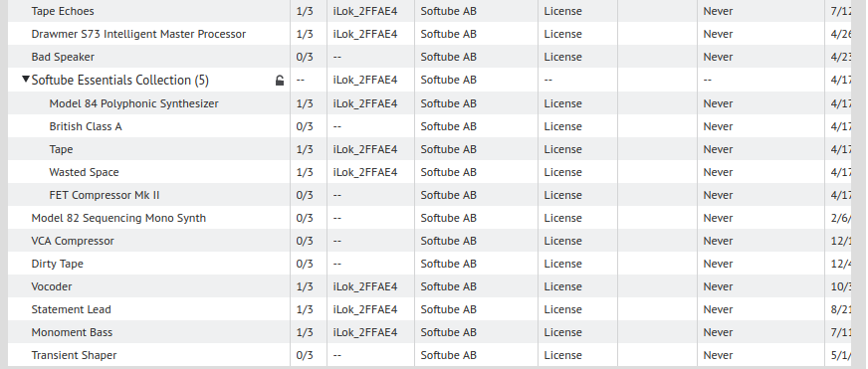The height and width of the screenshot is (369, 868).
Task: Click Softube AB publisher for Dirty Tape
Action: click(448, 264)
